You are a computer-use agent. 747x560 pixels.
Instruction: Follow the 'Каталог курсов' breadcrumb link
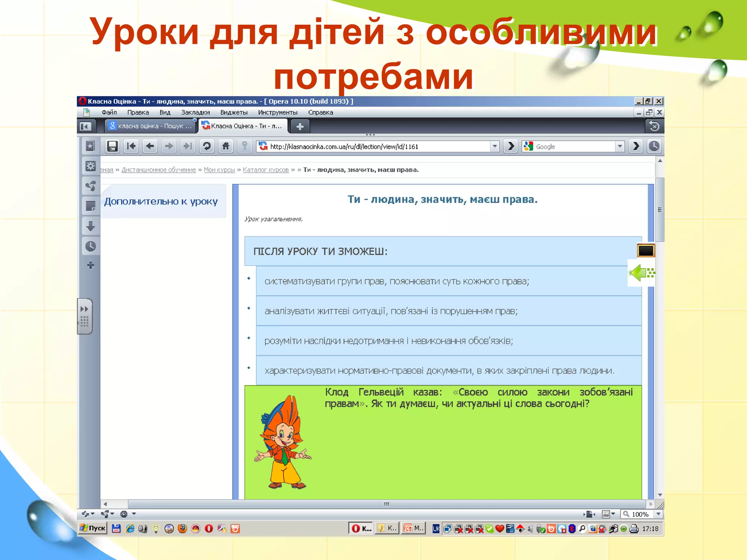[266, 170]
